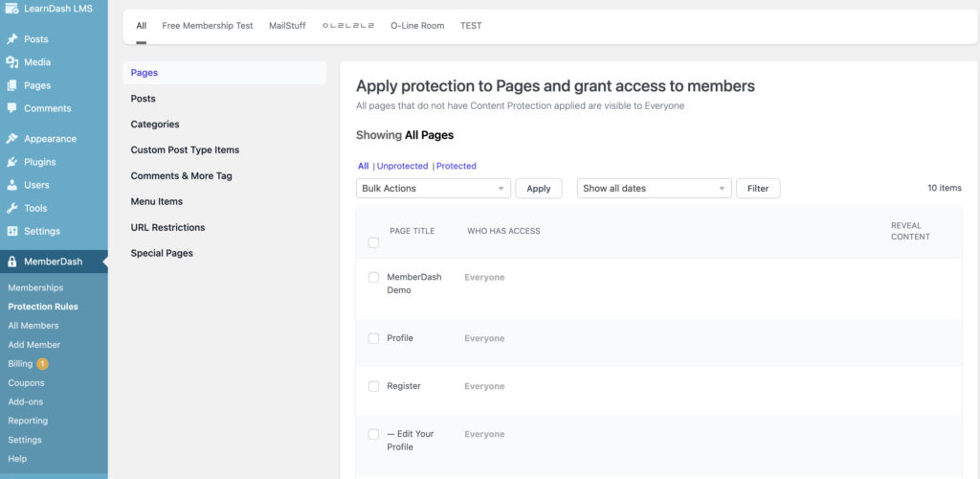980x479 pixels.
Task: Open the Bulk Actions dropdown
Action: click(434, 188)
